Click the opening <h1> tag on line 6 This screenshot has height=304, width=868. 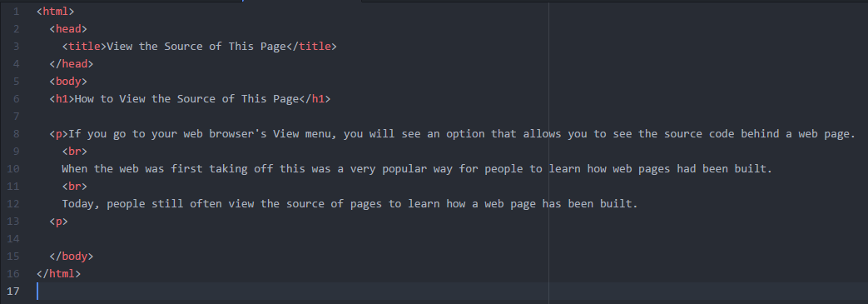pyautogui.click(x=62, y=99)
